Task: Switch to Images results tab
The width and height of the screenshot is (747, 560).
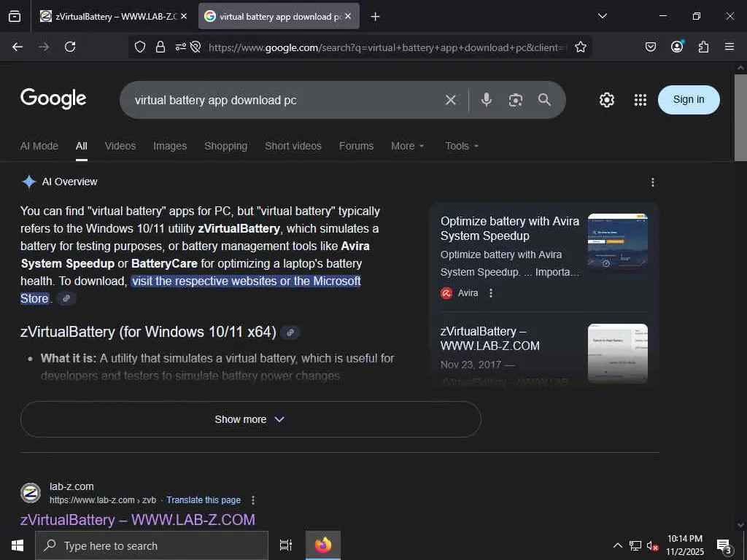Action: pyautogui.click(x=170, y=146)
